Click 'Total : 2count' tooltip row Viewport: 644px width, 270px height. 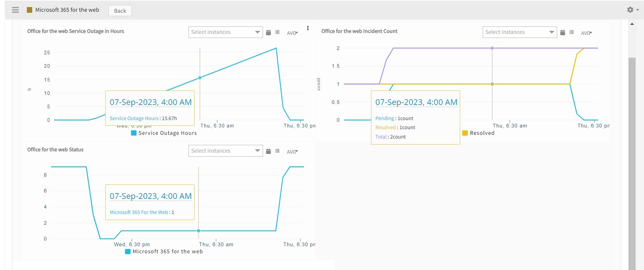390,137
